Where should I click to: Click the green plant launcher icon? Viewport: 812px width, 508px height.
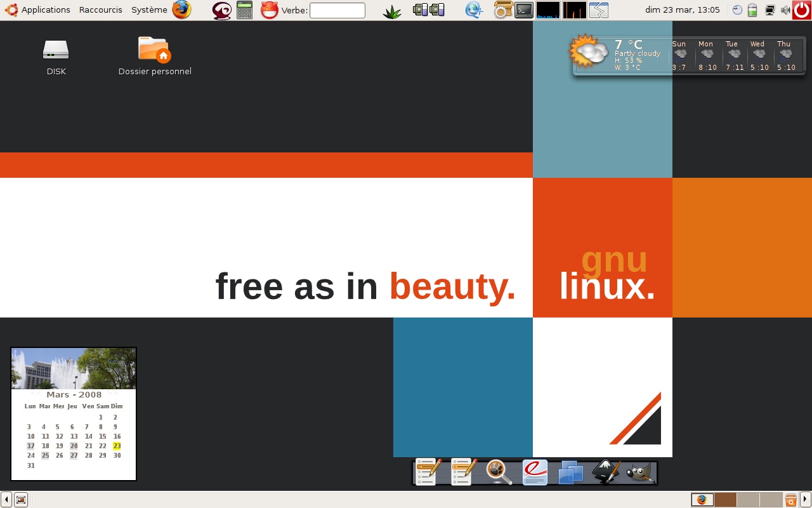[392, 11]
